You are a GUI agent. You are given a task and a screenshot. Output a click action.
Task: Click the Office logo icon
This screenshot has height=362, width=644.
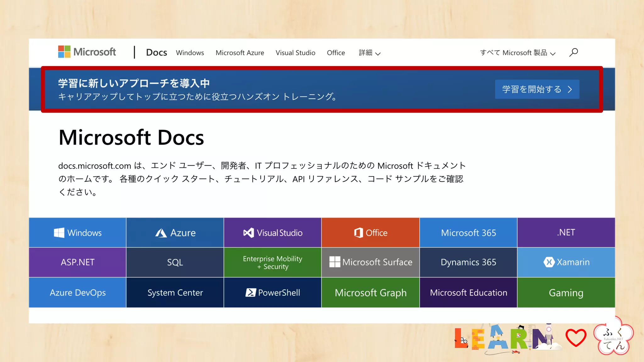(358, 233)
